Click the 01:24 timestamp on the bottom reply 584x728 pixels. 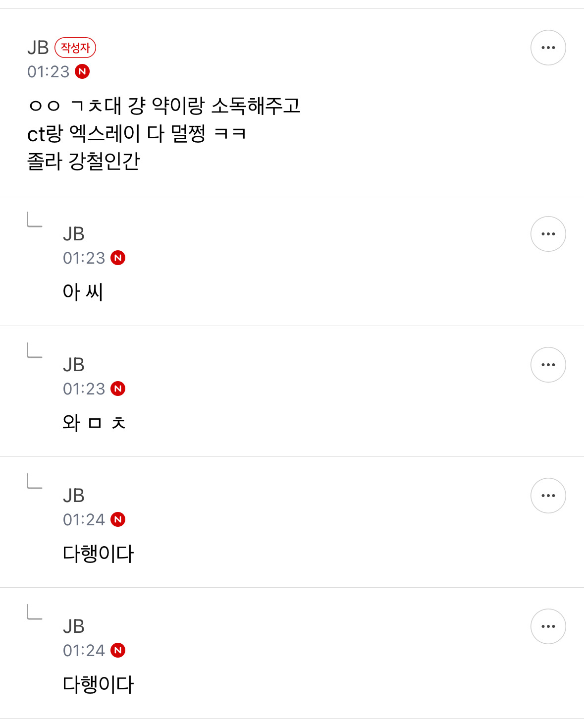(x=84, y=651)
